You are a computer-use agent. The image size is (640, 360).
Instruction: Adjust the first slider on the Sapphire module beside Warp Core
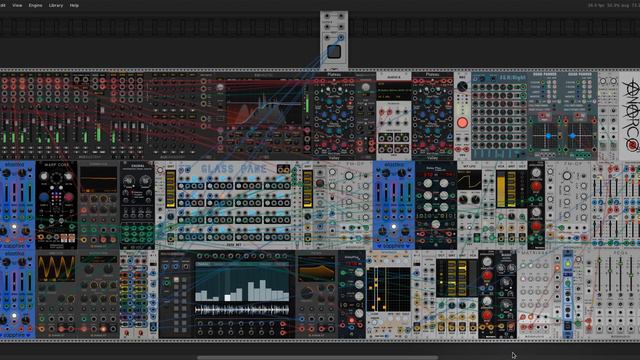tap(6, 193)
